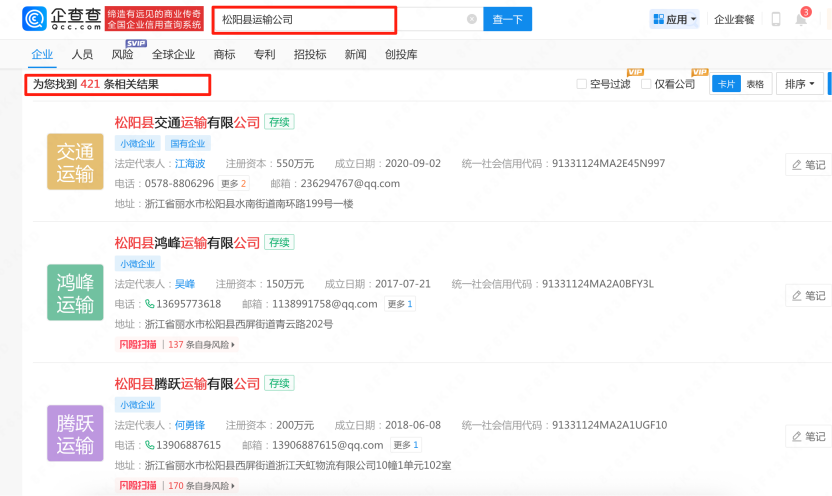This screenshot has width=832, height=496.
Task: Add note for 松阳县交通运输有限公司
Action: point(808,165)
